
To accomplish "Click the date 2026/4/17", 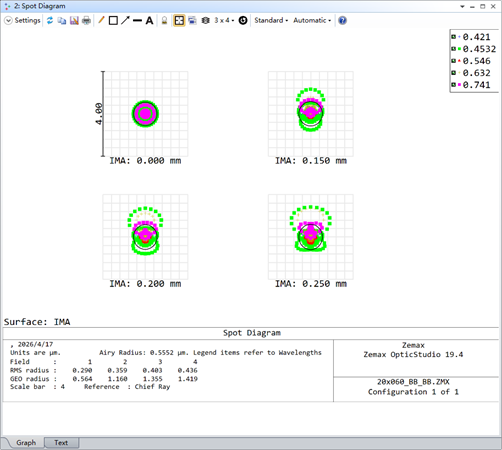I will [x=35, y=344].
